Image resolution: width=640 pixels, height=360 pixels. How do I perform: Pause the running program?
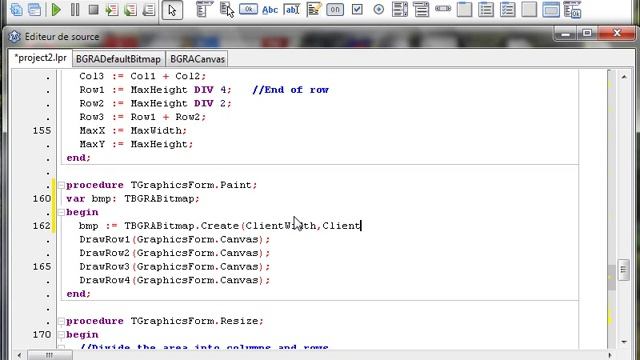(x=75, y=9)
